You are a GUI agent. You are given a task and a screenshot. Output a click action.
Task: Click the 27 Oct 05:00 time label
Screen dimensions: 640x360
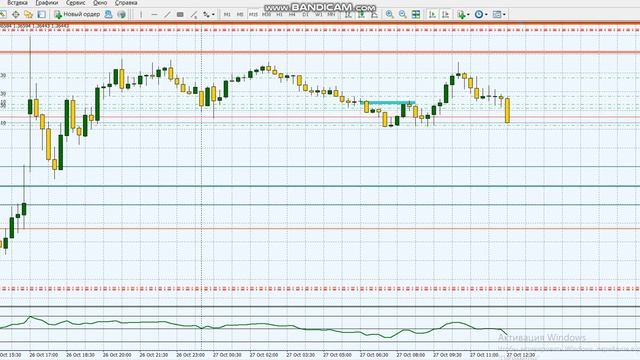point(337,355)
